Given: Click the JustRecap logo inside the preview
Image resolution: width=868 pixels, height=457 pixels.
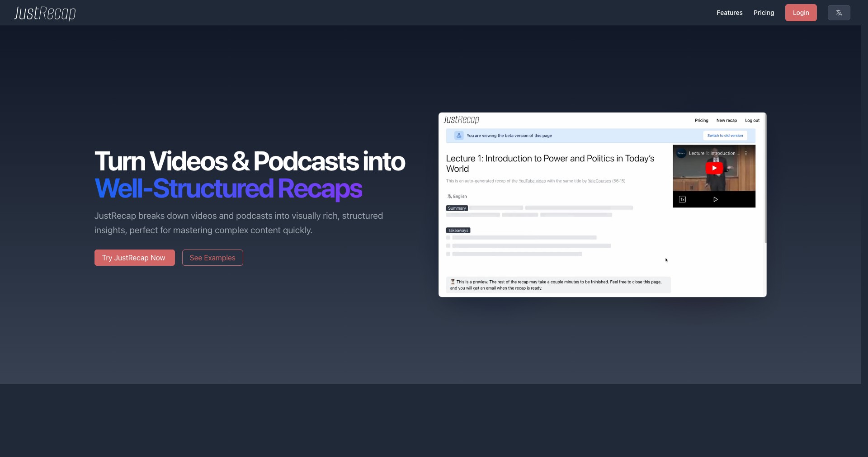Looking at the screenshot, I should click(461, 120).
